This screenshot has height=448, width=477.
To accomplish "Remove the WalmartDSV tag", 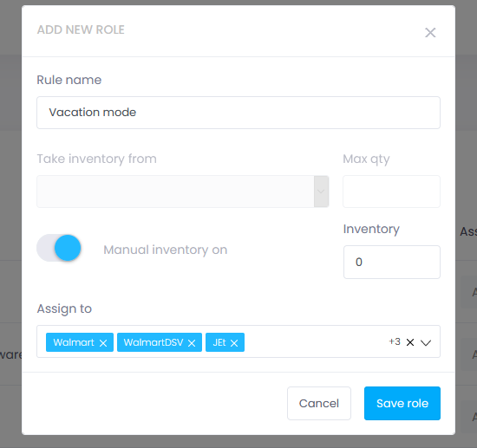I will tap(192, 343).
